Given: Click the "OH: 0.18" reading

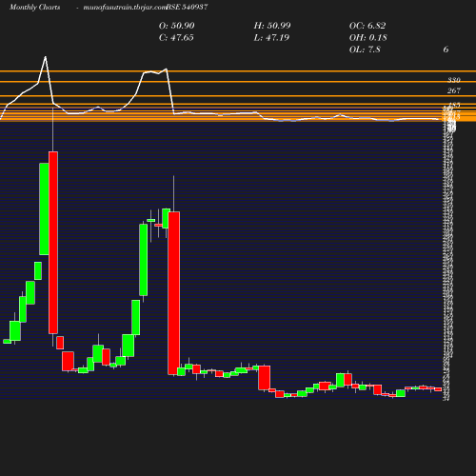Looking at the screenshot, I should 368,38.
